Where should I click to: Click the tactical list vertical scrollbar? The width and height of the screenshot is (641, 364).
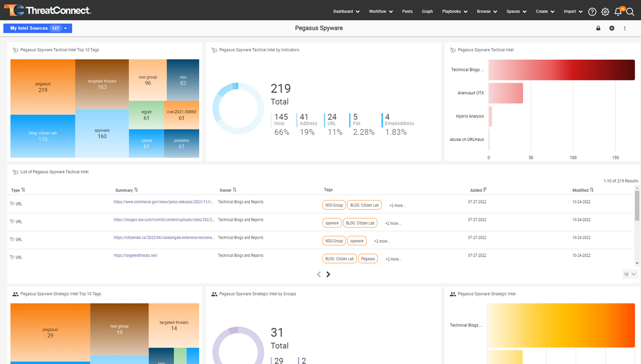point(637,206)
